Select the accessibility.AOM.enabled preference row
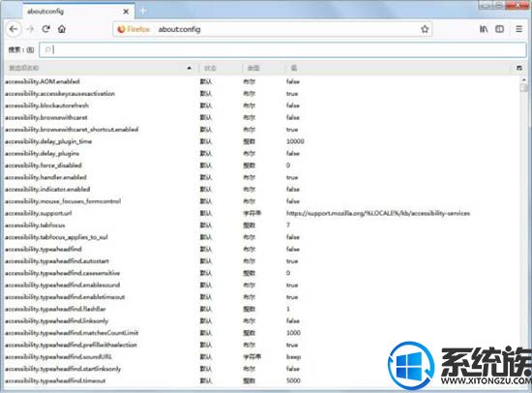The image size is (532, 393). [261, 81]
